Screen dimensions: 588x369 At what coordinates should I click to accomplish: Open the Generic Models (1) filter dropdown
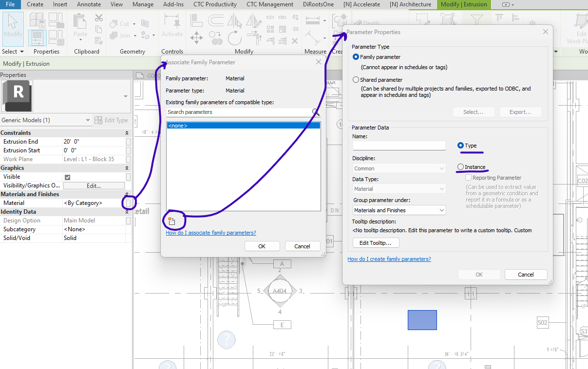click(x=88, y=120)
